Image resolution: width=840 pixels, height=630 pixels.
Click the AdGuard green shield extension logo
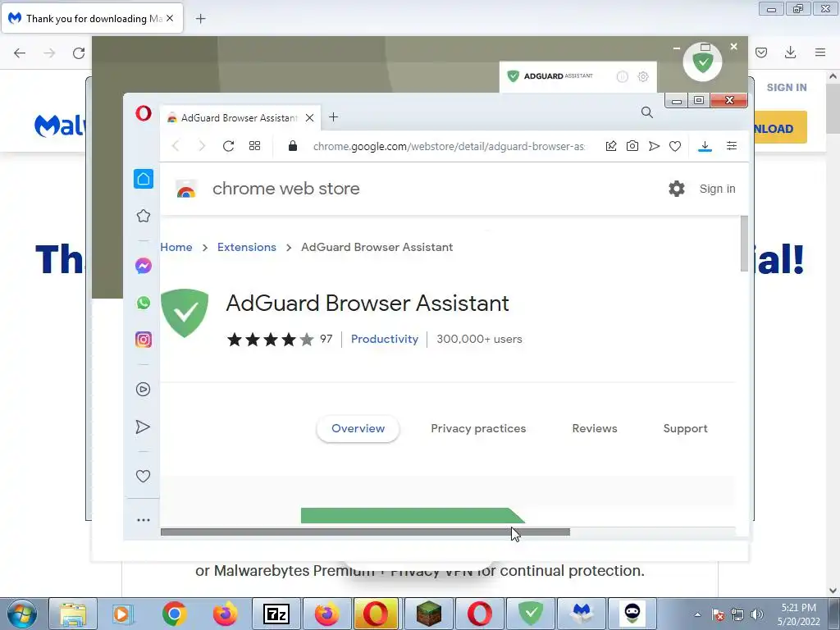click(185, 313)
